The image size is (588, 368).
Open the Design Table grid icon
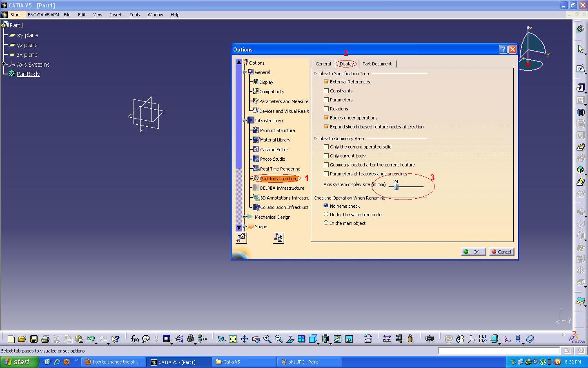[x=166, y=339]
